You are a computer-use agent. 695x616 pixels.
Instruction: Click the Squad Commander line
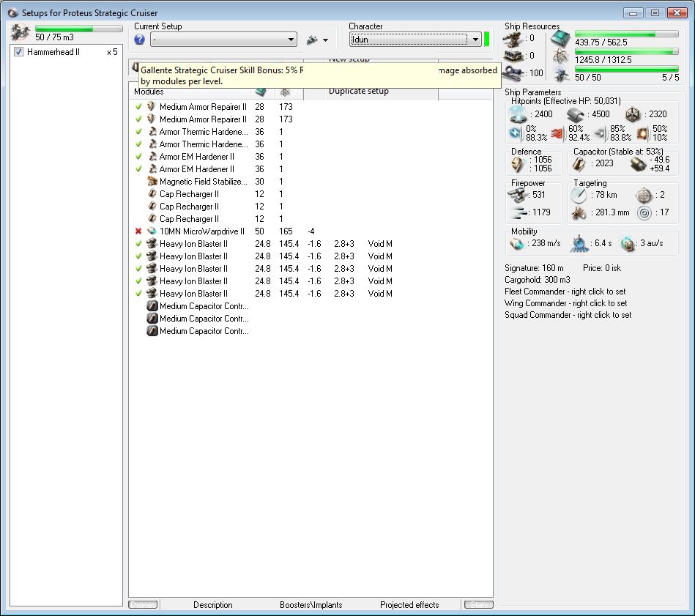click(568, 315)
